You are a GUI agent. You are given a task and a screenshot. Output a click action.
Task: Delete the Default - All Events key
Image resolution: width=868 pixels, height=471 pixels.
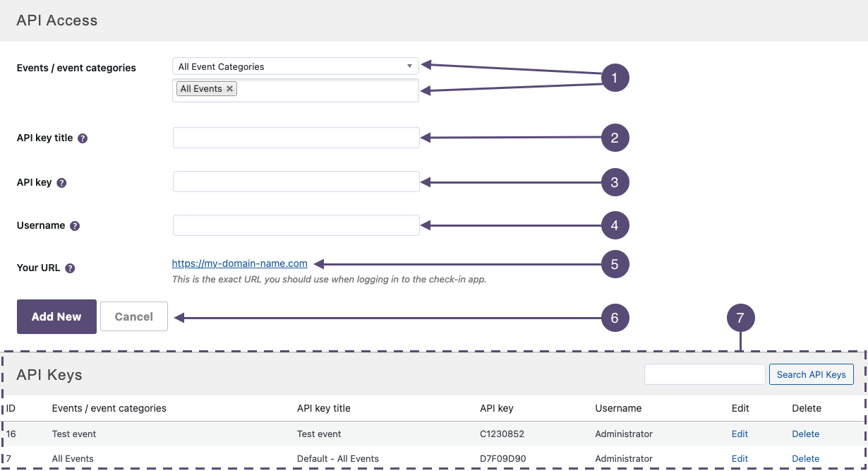click(x=805, y=458)
